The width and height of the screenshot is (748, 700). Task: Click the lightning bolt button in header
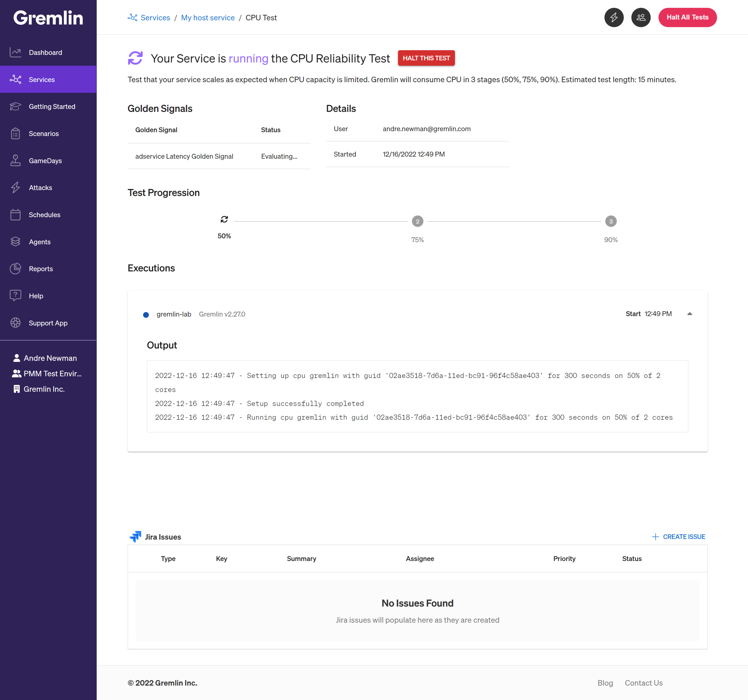pos(614,17)
